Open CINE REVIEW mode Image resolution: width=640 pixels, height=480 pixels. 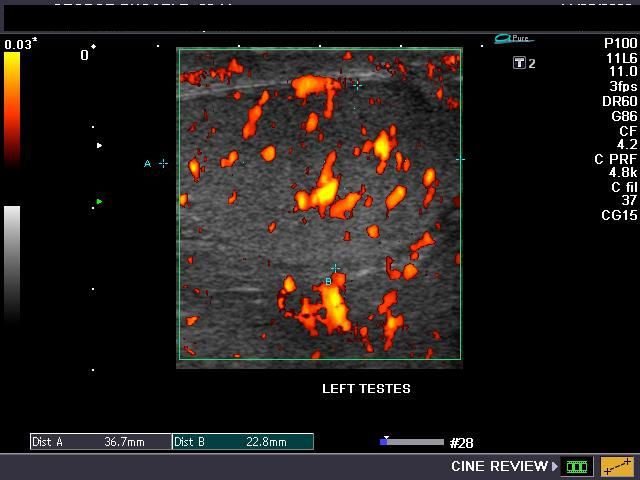[499, 466]
